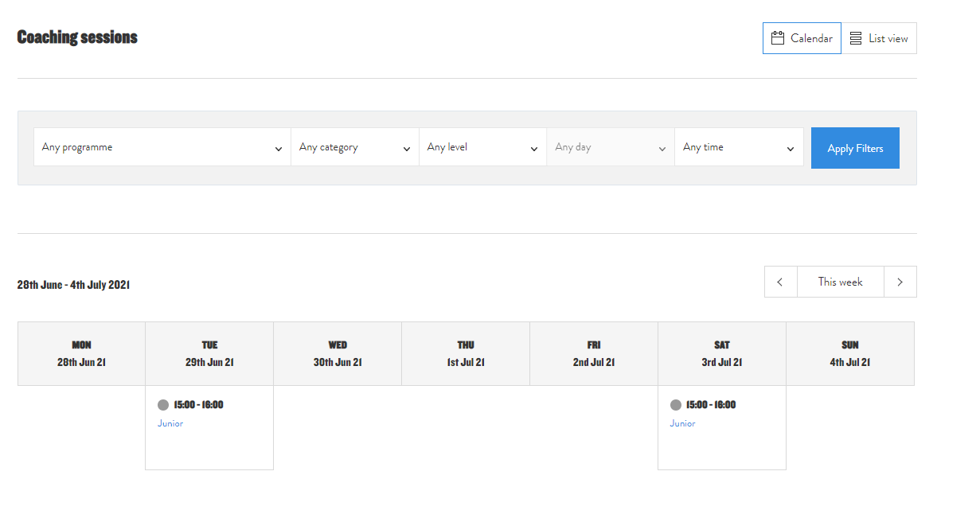Open the Any category dropdown
980x514 pixels.
point(354,147)
